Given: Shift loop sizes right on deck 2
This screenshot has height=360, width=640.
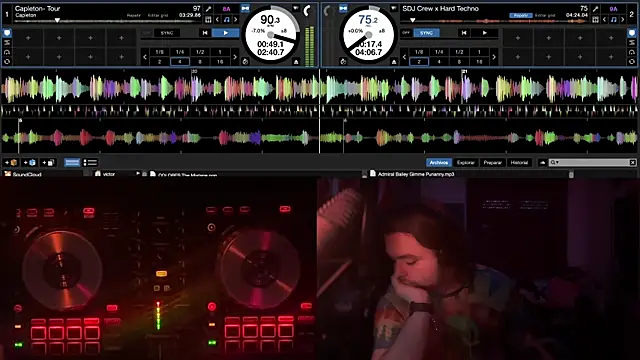Looking at the screenshot, I should click(494, 57).
